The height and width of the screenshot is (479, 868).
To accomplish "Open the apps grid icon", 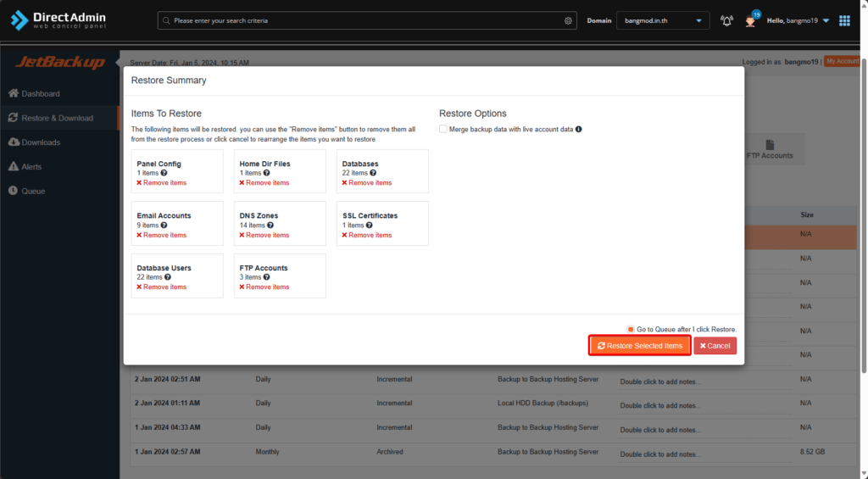I will click(x=844, y=20).
